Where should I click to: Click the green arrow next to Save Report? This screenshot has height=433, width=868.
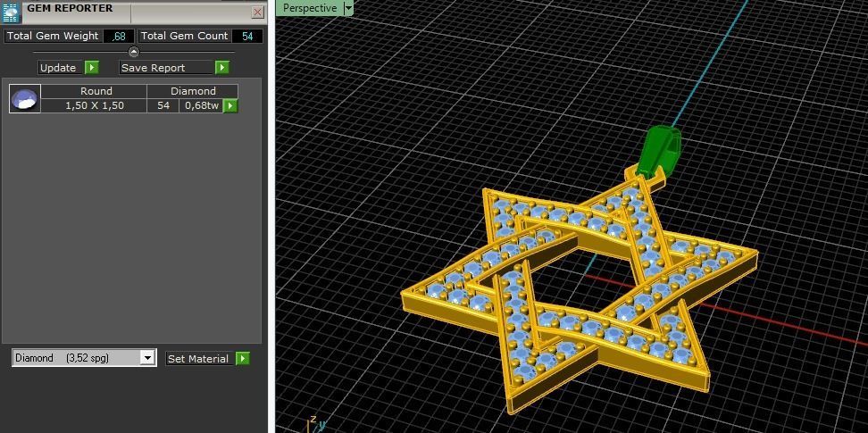(x=222, y=68)
